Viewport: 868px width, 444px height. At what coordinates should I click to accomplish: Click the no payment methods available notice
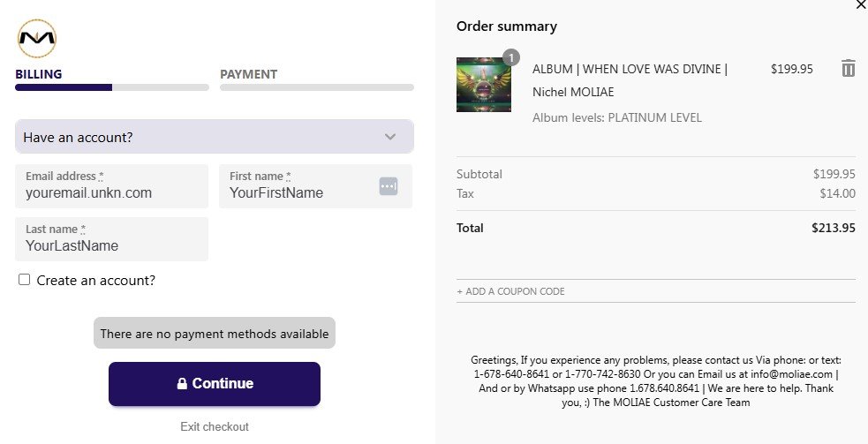[215, 334]
